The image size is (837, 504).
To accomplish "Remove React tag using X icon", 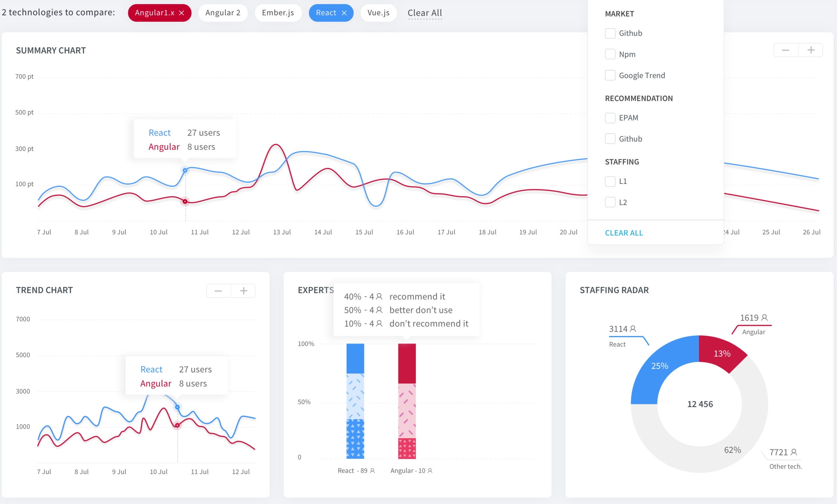I will [x=344, y=13].
